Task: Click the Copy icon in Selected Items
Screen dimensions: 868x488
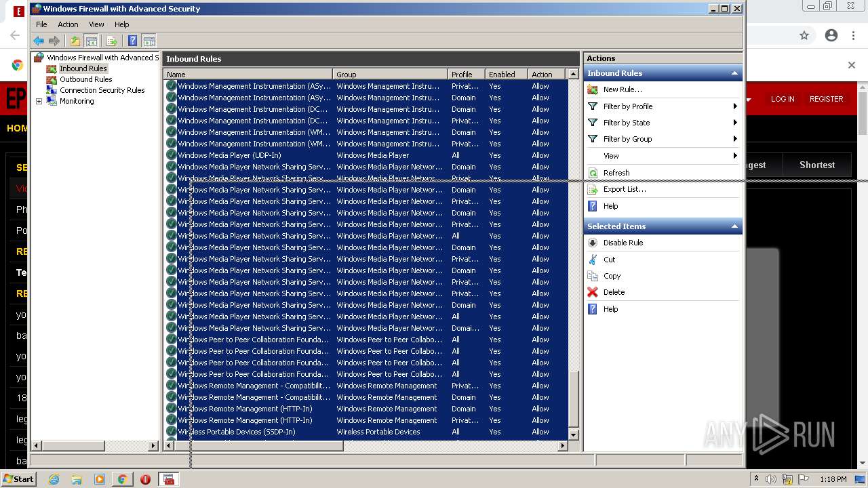Action: coord(593,276)
